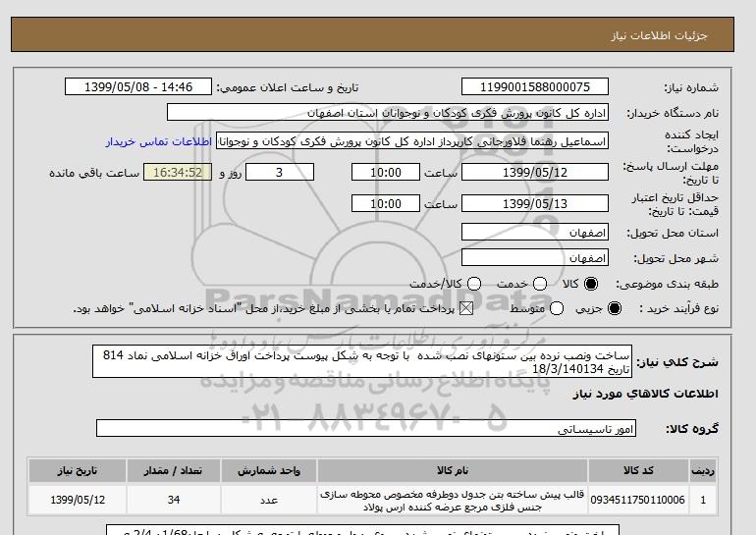Click the unit cell عدد
The height and width of the screenshot is (535, 756).
click(269, 500)
